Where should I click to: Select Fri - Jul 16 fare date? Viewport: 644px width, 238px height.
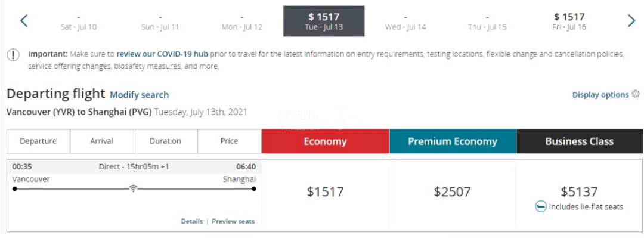[x=569, y=21]
